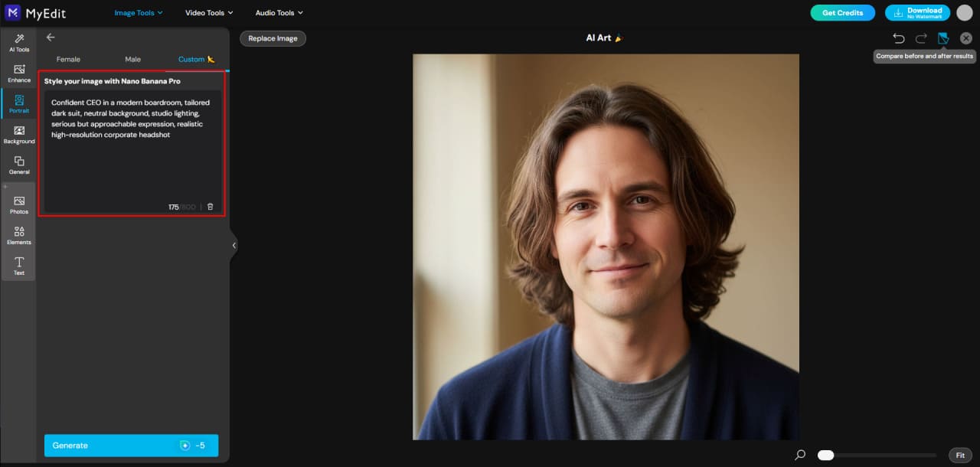Open the AI Tools panel
980x467 pixels.
[18, 44]
